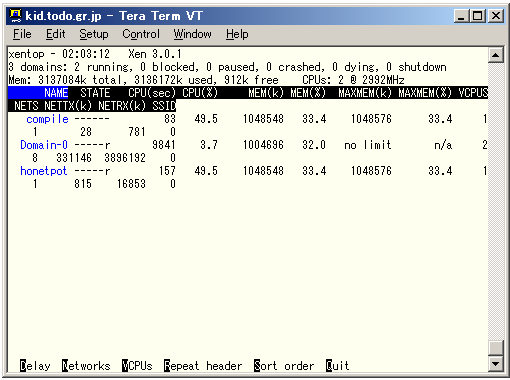The height and width of the screenshot is (380, 510).
Task: Click the xentop time 02:03:12
Action: 86,54
